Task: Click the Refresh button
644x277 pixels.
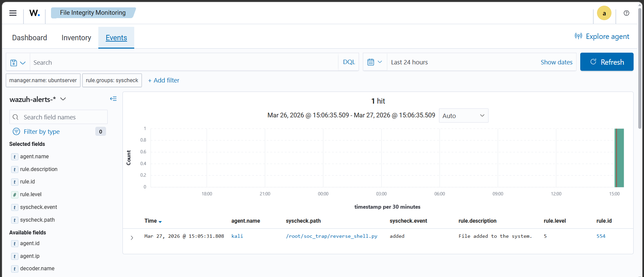Action: tap(607, 62)
